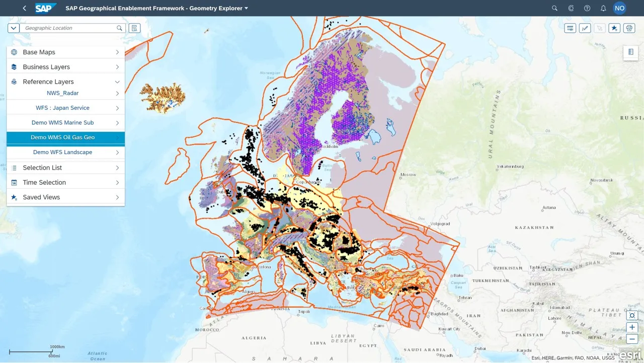Viewport: 644px width, 363px height.
Task: Open the print map tool
Action: click(629, 28)
